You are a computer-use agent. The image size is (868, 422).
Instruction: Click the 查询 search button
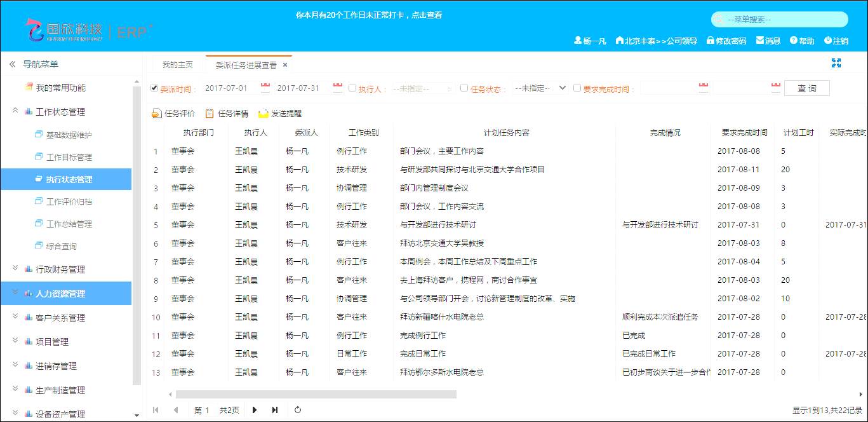(x=806, y=88)
